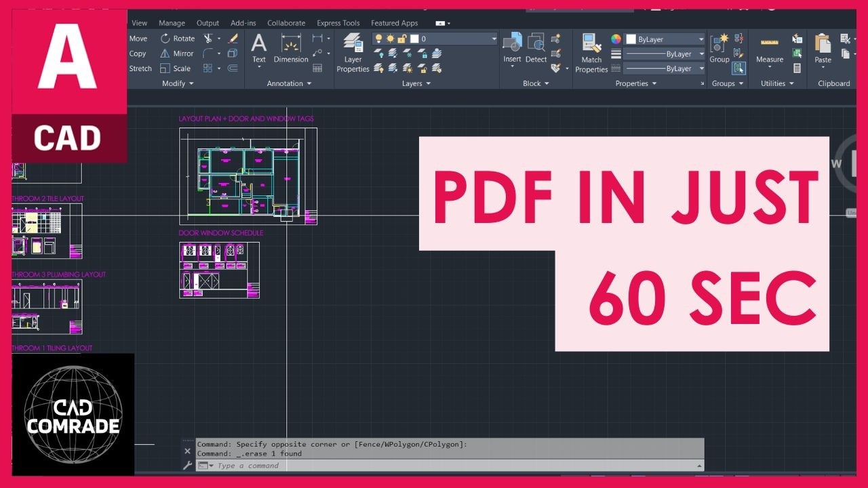Open the Express Tools tab
This screenshot has height=488, width=868.
[x=338, y=23]
